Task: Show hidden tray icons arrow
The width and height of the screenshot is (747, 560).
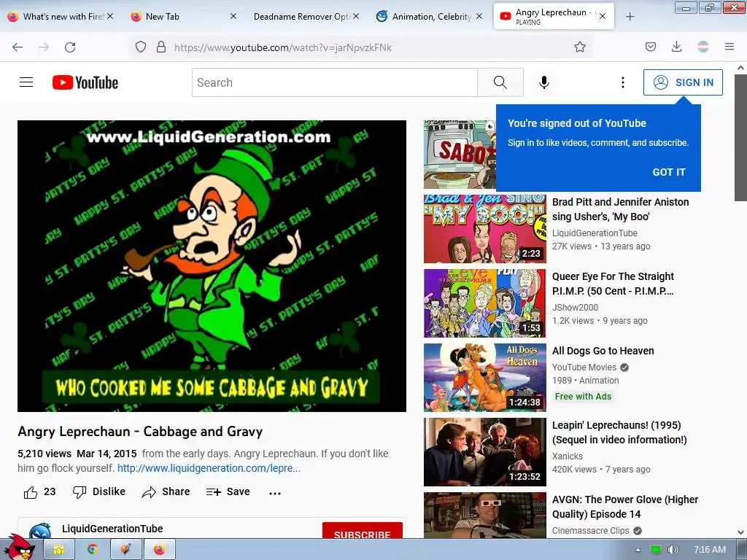Action: pos(638,551)
